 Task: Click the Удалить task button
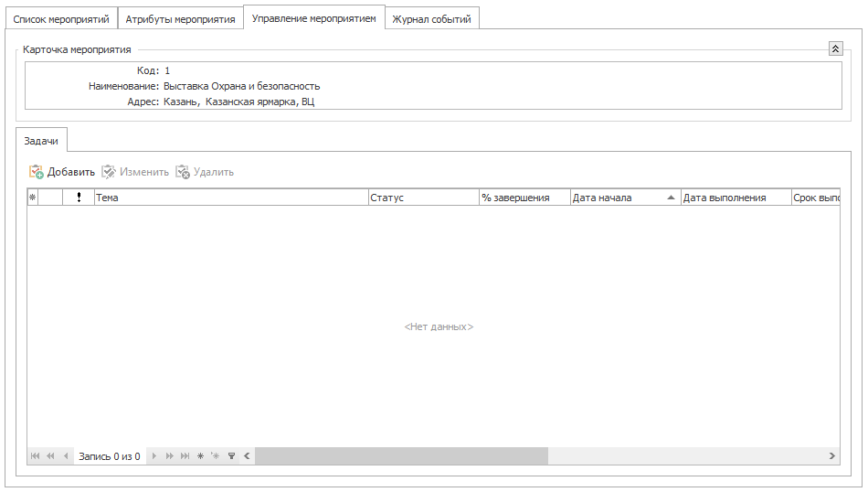[x=205, y=172]
